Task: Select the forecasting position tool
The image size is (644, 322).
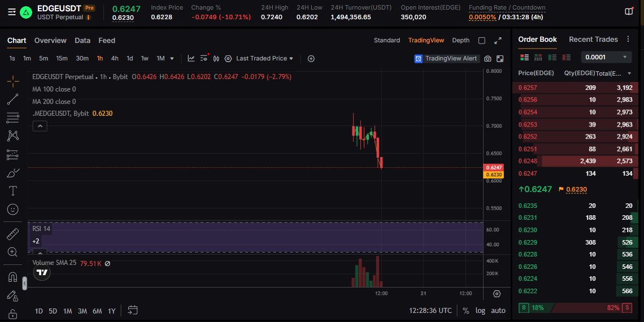Action: pos(13,154)
